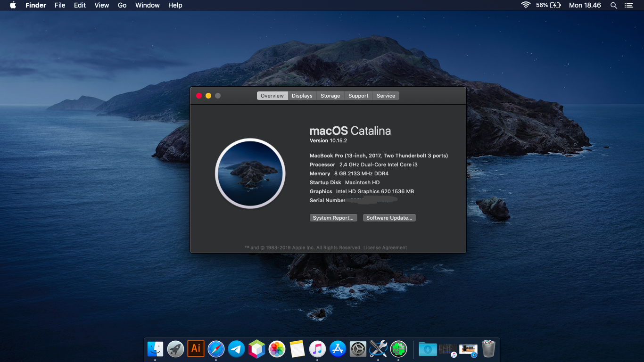The image size is (644, 362).
Task: Open minimized Safari window in Dock
Action: click(468, 349)
